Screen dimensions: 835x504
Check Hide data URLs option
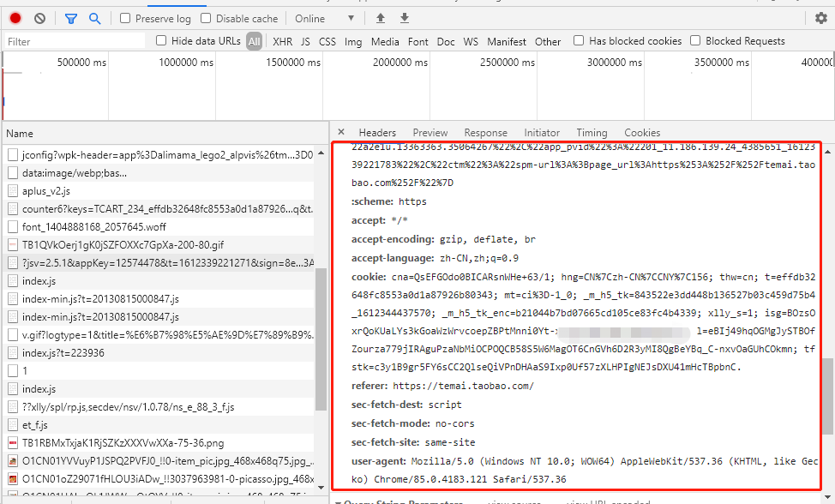[161, 40]
